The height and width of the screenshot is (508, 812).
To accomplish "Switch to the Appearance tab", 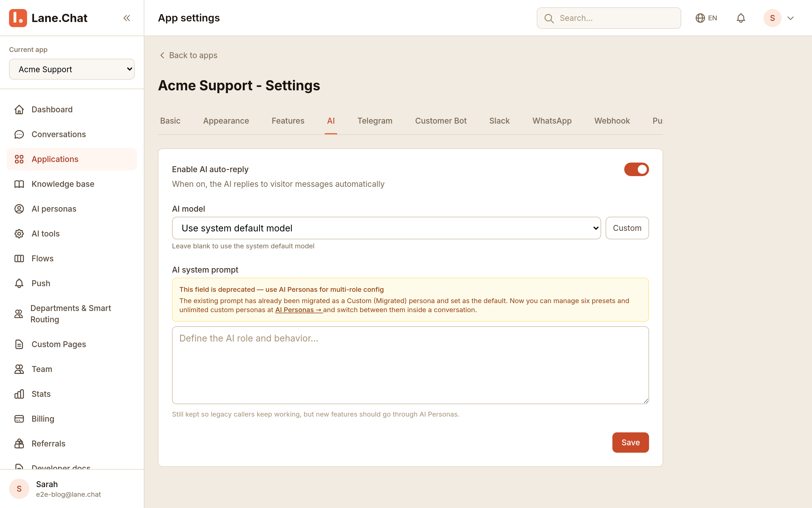I will click(x=226, y=121).
